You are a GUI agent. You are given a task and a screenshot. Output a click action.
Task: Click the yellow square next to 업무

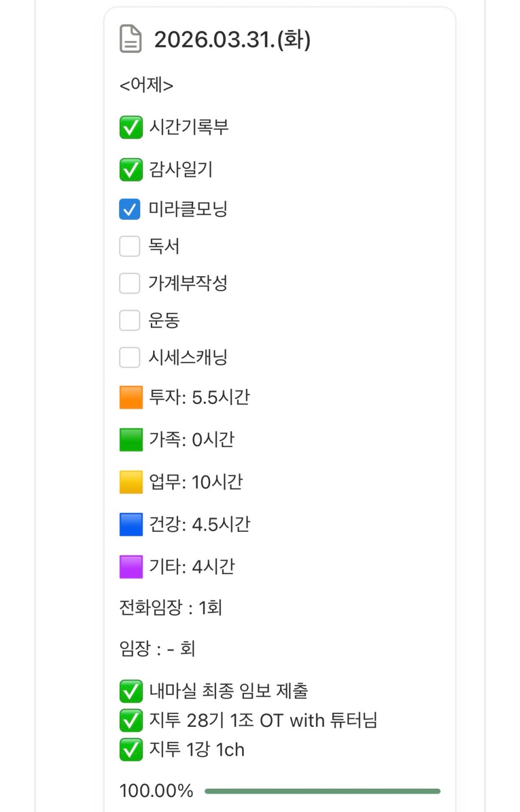click(131, 482)
